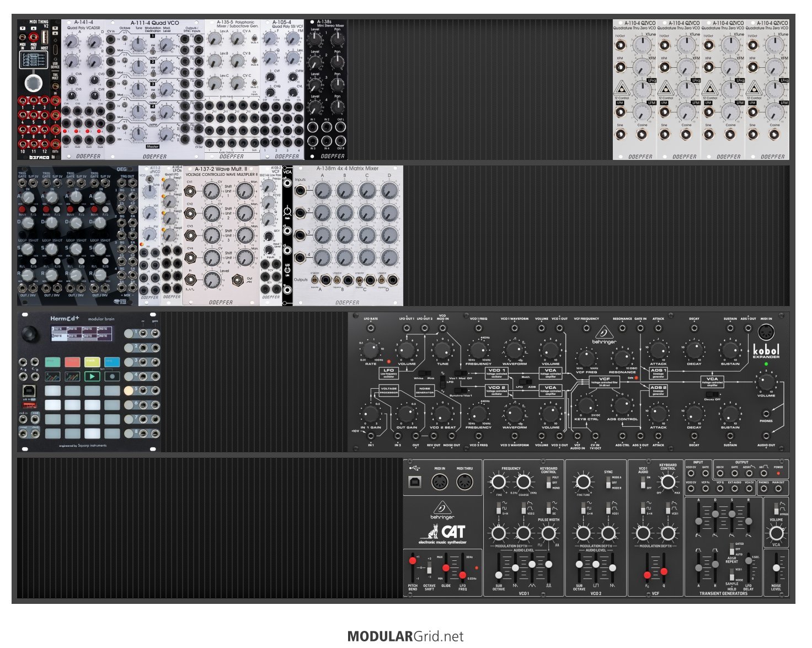
Task: Adjust the CAT Noise Level slider
Action: (776, 568)
